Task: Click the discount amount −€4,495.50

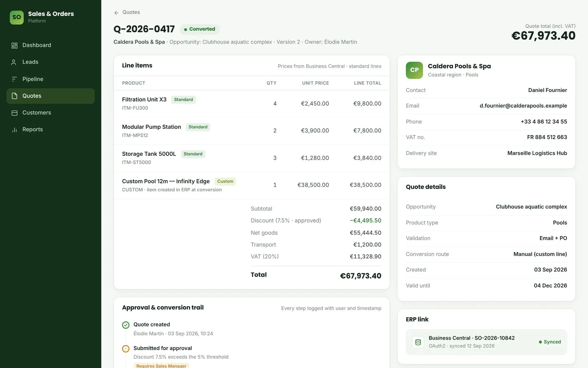Action: pos(365,220)
